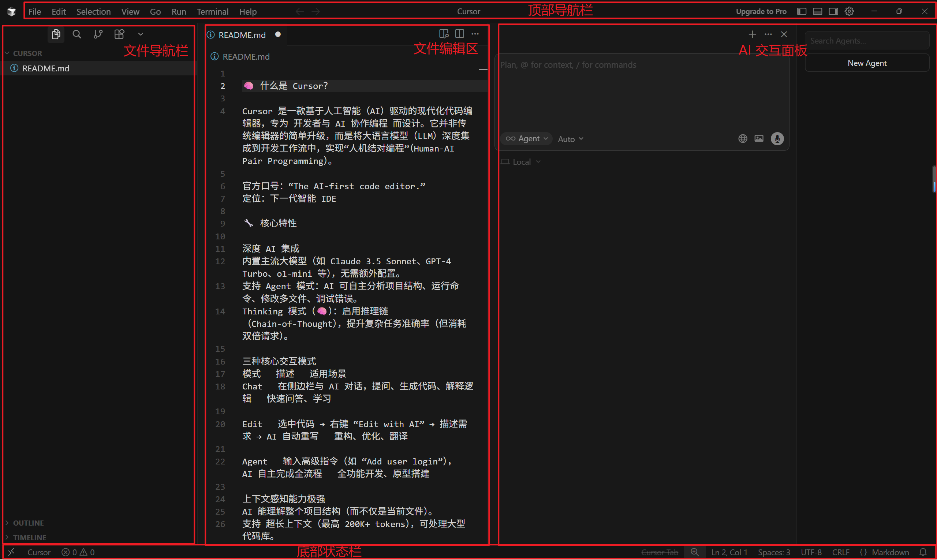Click the Search Agents input field
This screenshot has height=560, width=937.
tap(866, 41)
